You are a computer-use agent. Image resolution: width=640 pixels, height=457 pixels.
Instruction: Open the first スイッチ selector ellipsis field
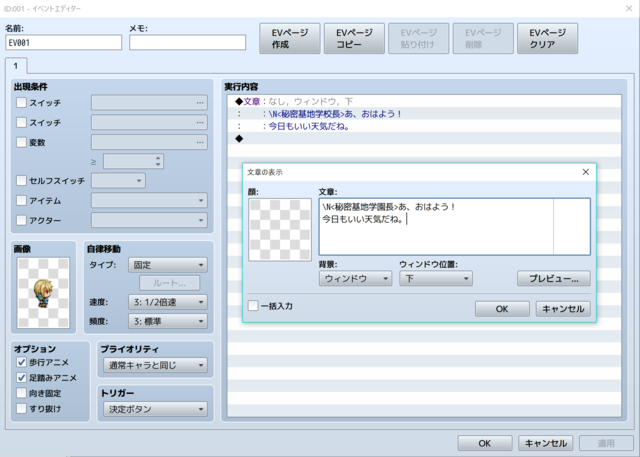(x=149, y=102)
